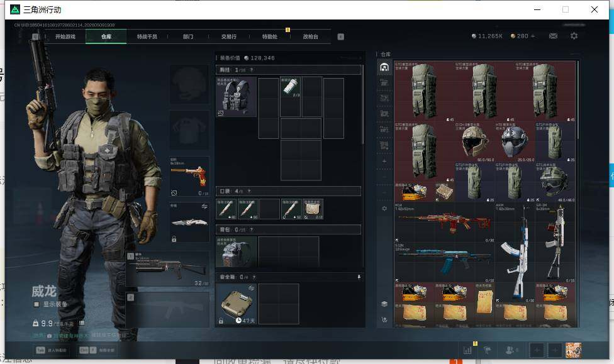The image size is (614, 364).
Task: Select the tan helmet with visor
Action: point(474,141)
